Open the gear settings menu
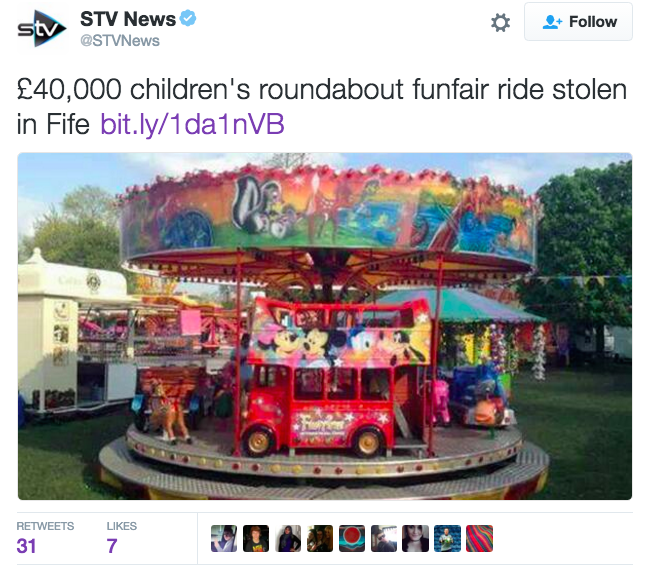The width and height of the screenshot is (650, 574). click(x=500, y=22)
